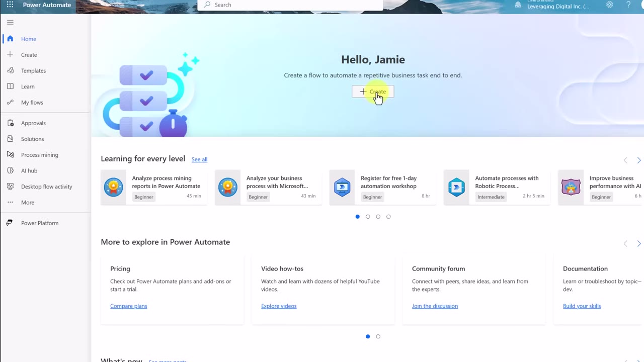Open the Explore videos link

(279, 306)
